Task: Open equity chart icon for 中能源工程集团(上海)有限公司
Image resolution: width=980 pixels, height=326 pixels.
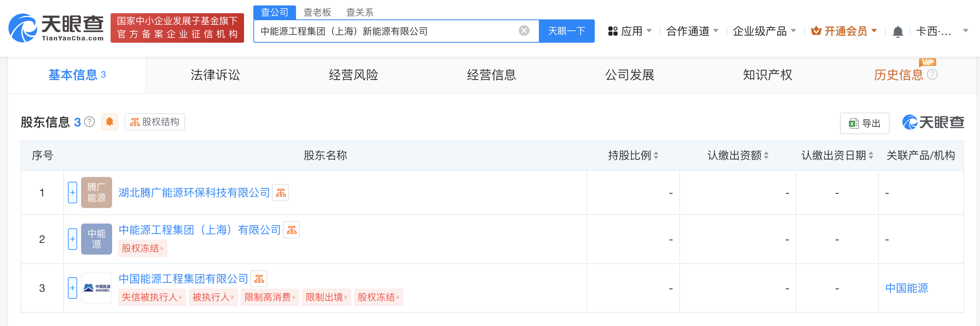Action: (292, 230)
